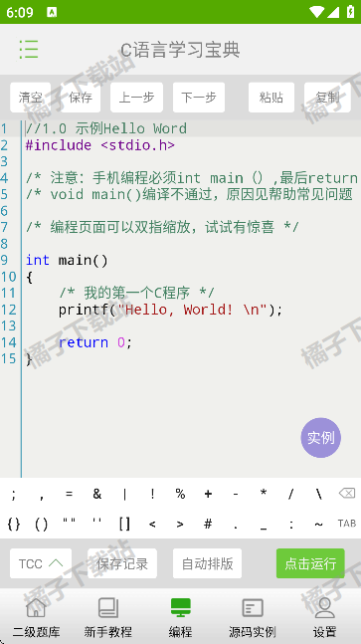Tap the TAB key
The image size is (361, 644).
pyautogui.click(x=347, y=524)
